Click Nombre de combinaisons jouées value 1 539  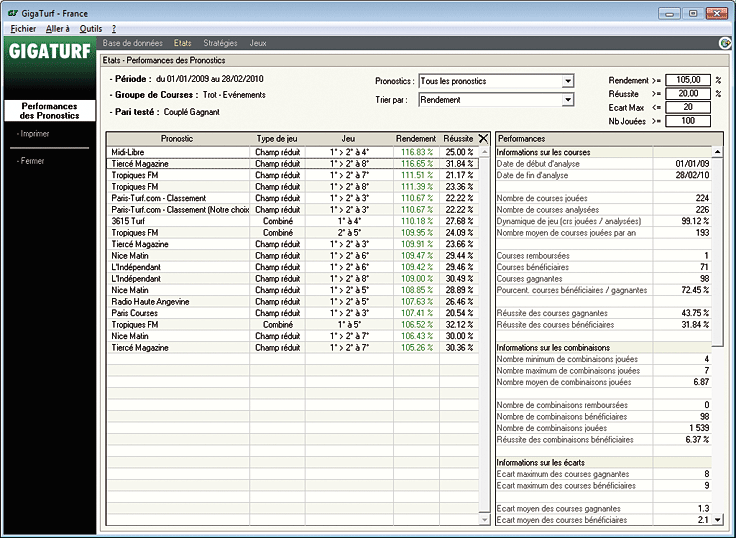pyautogui.click(x=699, y=428)
